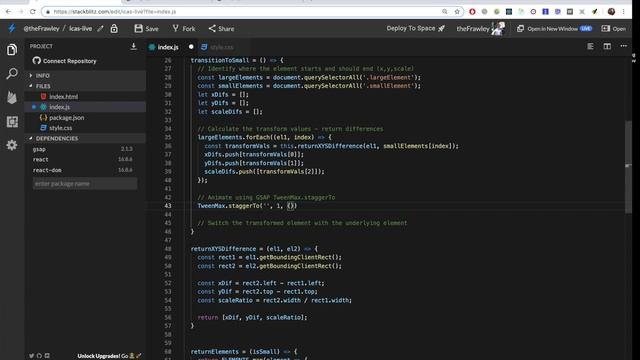Open the browser profile avatar
640x360 pixels.
pyautogui.click(x=611, y=11)
